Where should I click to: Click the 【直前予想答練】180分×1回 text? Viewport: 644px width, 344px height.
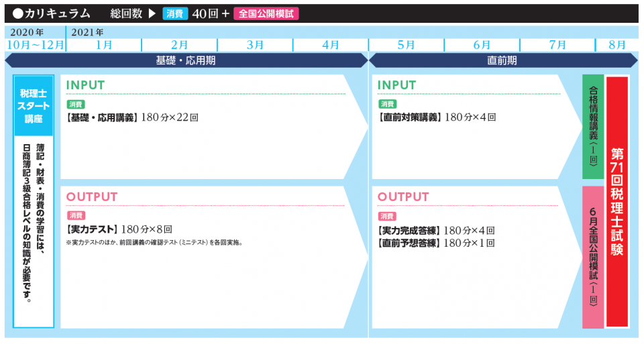(x=436, y=242)
